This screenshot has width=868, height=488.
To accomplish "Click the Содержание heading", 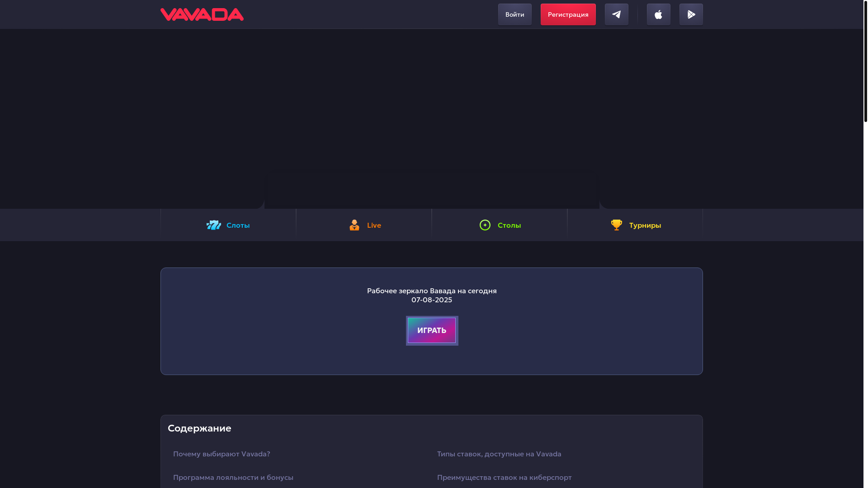I will point(199,428).
